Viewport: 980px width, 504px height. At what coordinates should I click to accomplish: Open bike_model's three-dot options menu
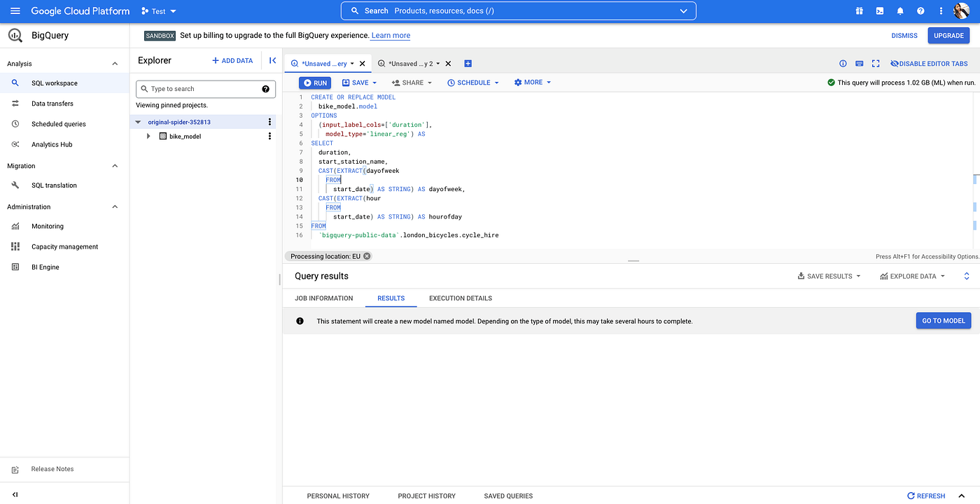coord(269,136)
